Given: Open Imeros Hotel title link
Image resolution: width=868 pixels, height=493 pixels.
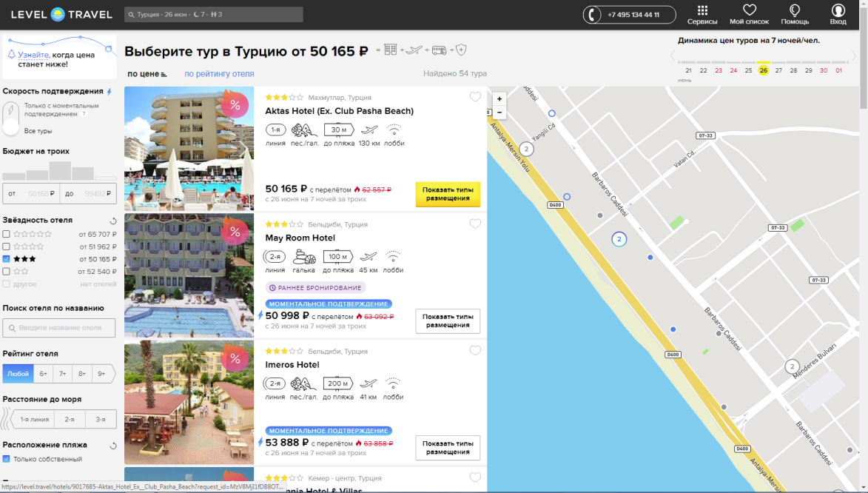Looking at the screenshot, I should click(x=292, y=364).
